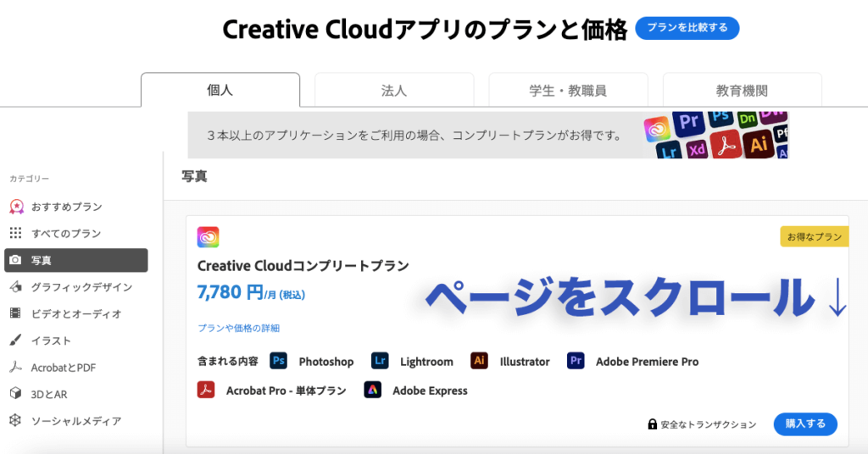
Task: Click the 7,780 円 price text
Action: (x=231, y=292)
